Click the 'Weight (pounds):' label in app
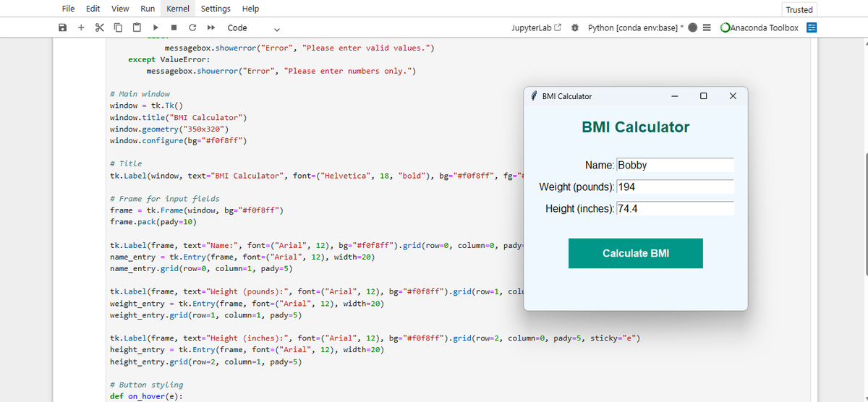This screenshot has height=402, width=868. tap(577, 187)
